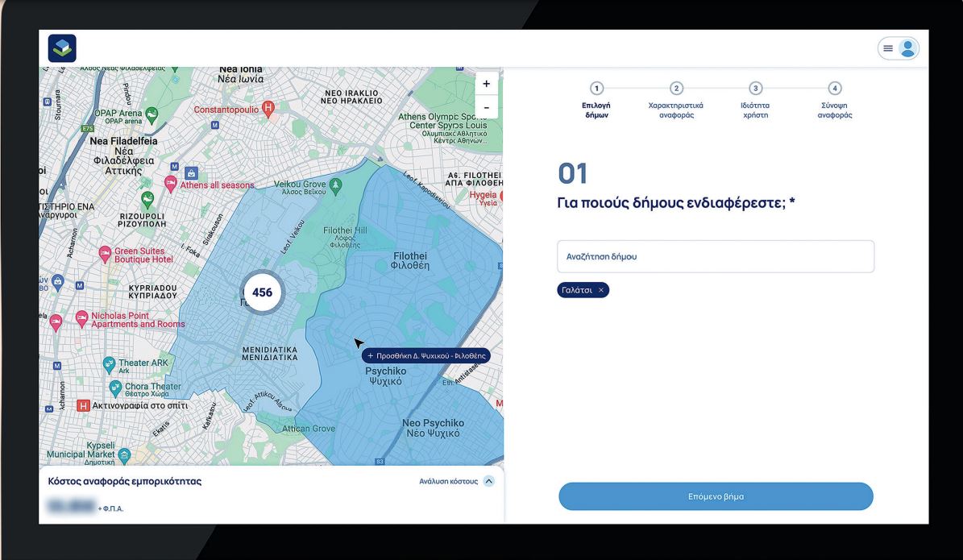Open the user profile menu
The image size is (963, 560).
pyautogui.click(x=908, y=48)
